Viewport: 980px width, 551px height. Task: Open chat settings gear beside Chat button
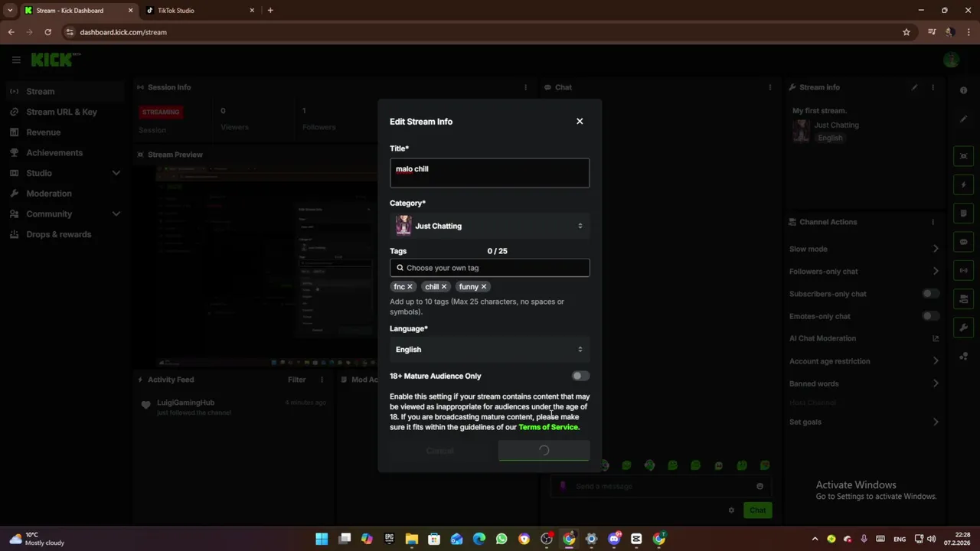[x=731, y=510]
